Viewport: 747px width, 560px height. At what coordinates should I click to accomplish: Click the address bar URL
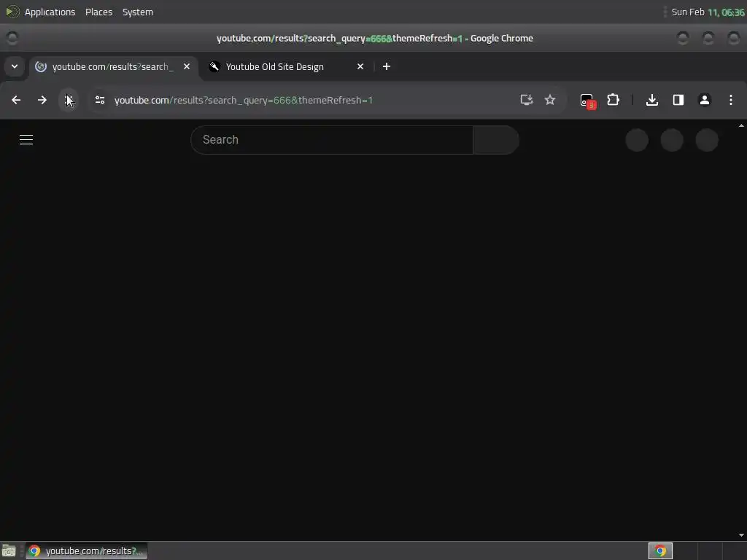tap(244, 100)
